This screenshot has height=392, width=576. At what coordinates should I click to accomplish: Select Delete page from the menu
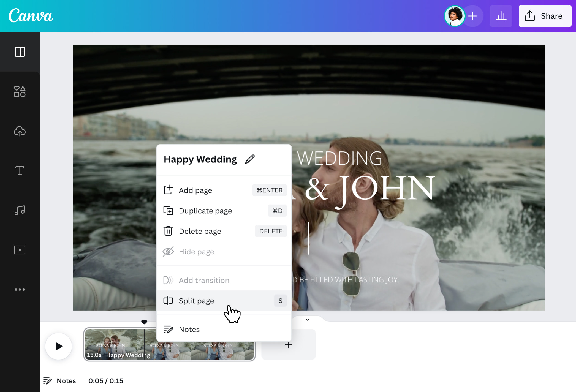[200, 231]
